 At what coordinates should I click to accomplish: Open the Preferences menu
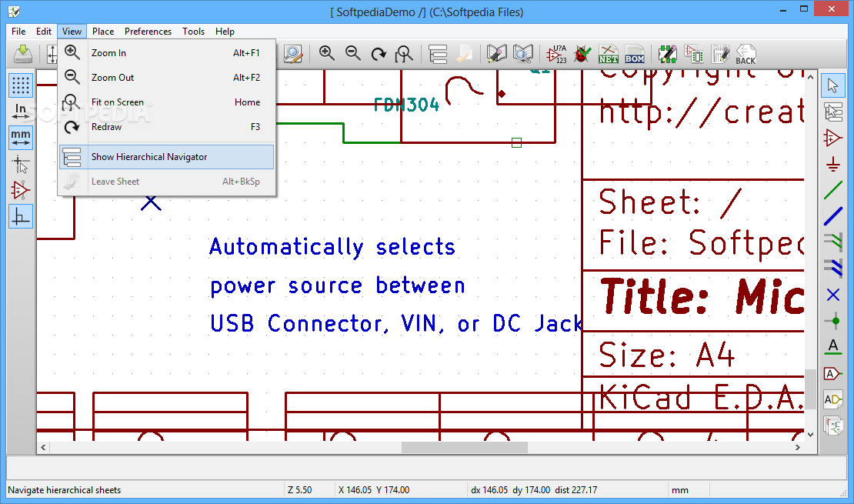click(x=148, y=31)
